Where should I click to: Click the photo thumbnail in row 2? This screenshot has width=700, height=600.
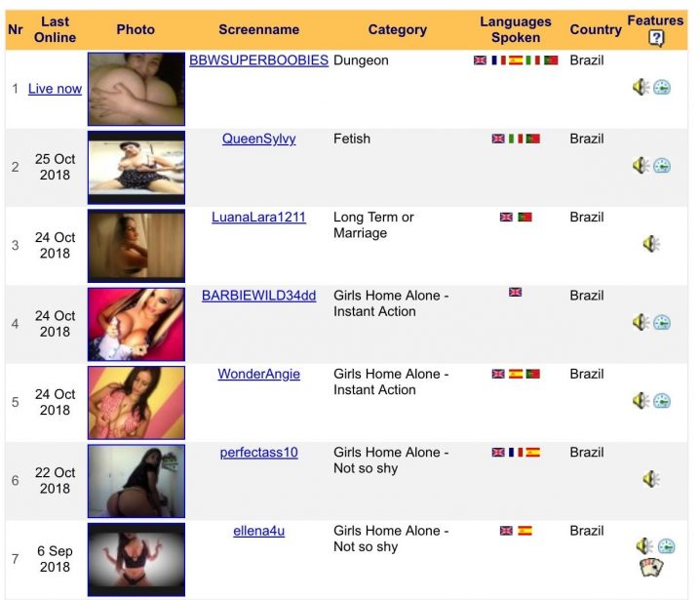pos(136,168)
